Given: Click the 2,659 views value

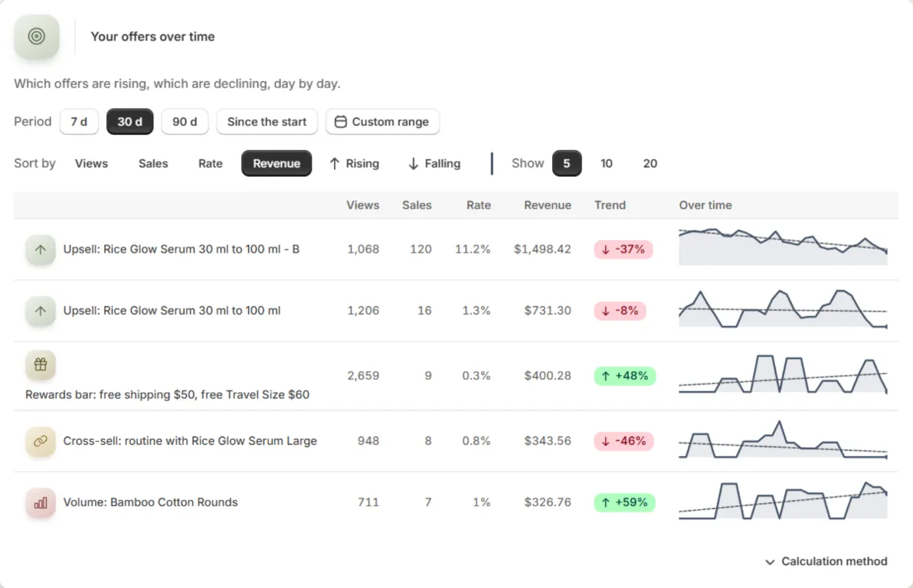Looking at the screenshot, I should coord(363,376).
